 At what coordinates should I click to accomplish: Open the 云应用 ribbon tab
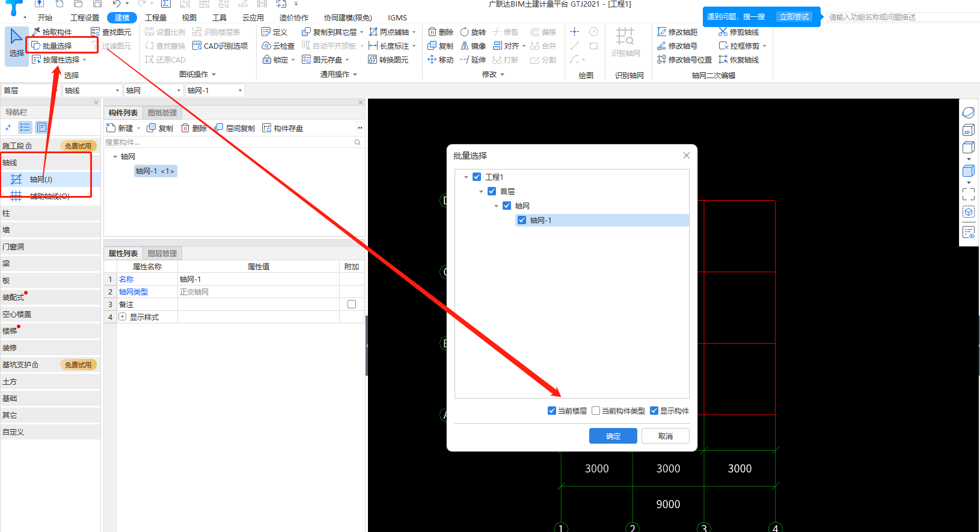tap(253, 17)
